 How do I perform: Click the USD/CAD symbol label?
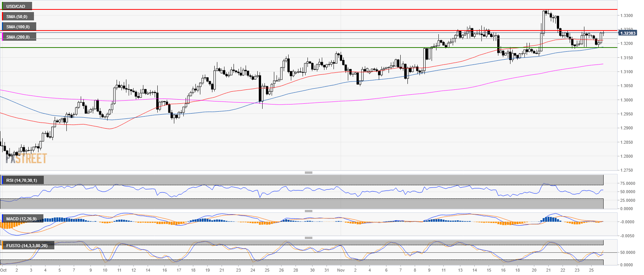click(16, 6)
